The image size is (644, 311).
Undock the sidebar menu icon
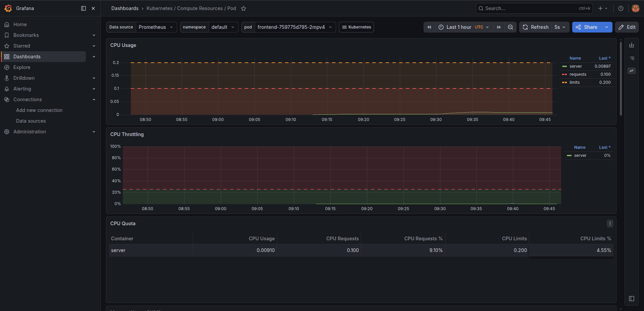pyautogui.click(x=84, y=8)
